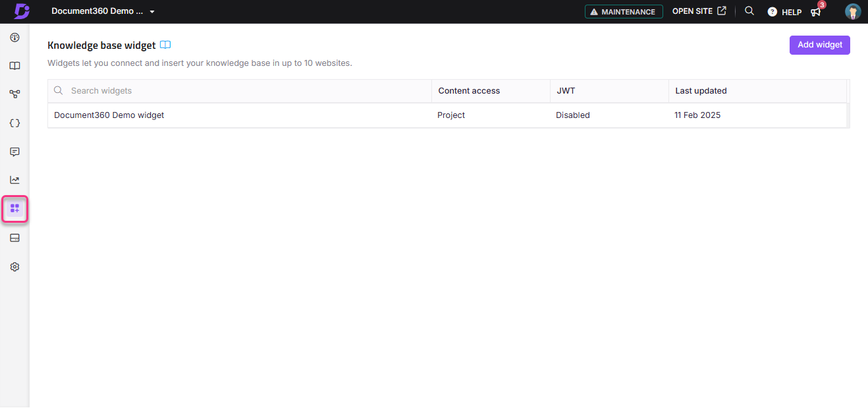Open the user profile avatar
This screenshot has width=868, height=408.
[x=853, y=11]
